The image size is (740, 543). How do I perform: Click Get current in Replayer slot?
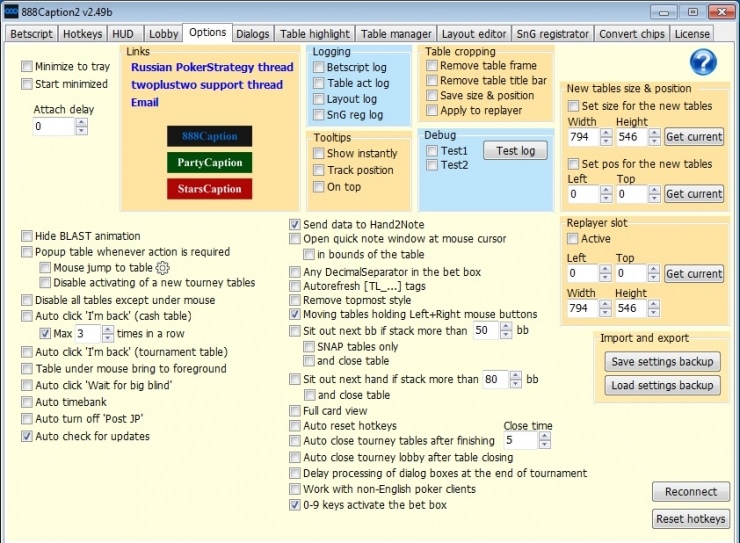tap(694, 274)
